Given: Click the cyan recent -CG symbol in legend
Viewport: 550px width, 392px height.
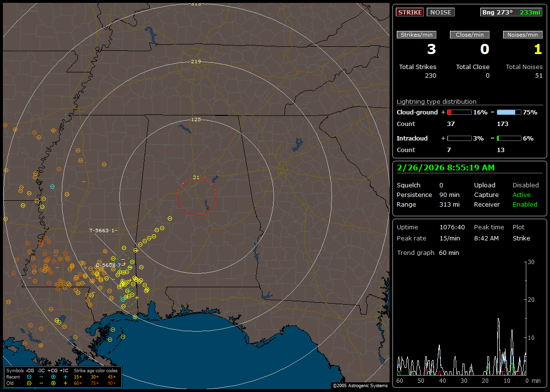Looking at the screenshot, I should [29, 377].
